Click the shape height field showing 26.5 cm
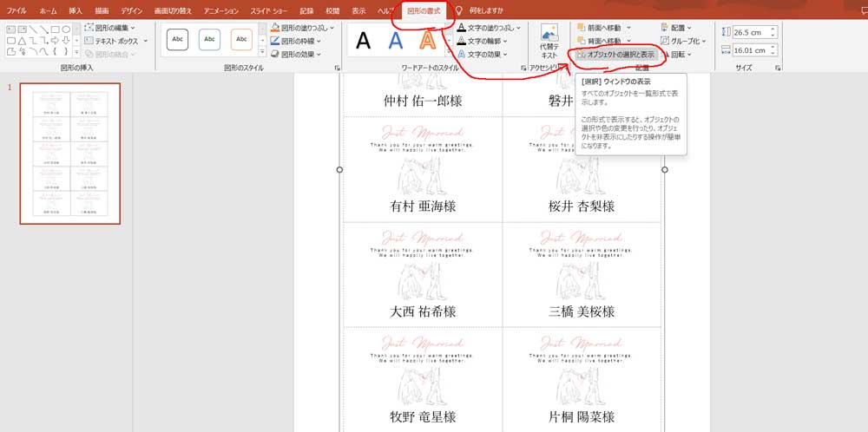 pos(751,32)
